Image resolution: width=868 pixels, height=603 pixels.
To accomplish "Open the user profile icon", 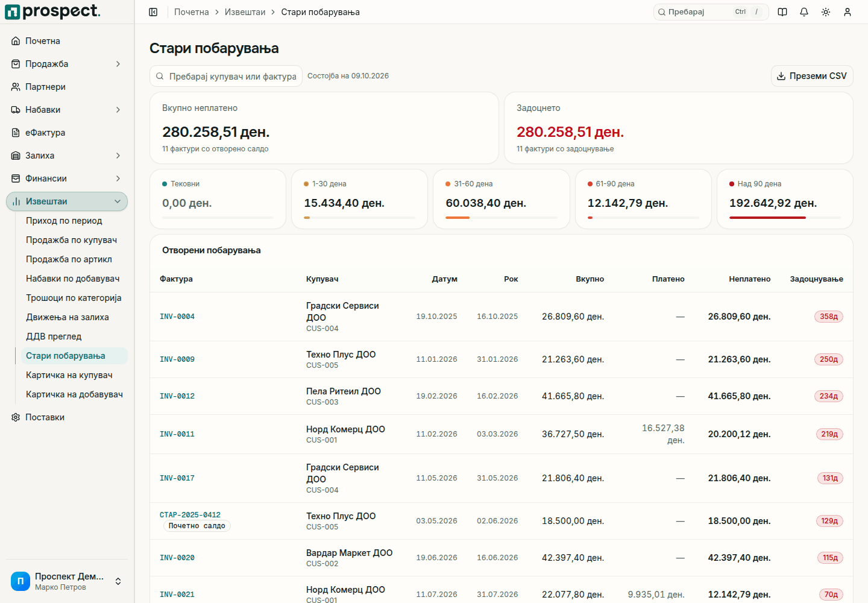I will [x=848, y=12].
